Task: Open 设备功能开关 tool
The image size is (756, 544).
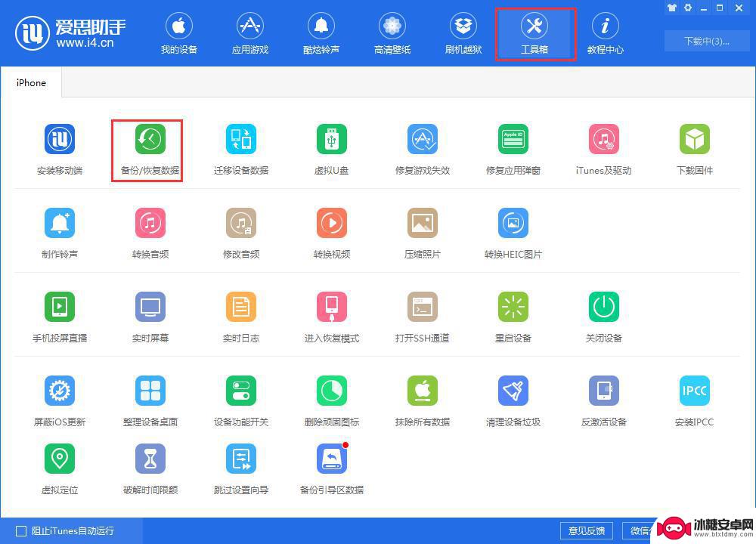Action: coord(241,401)
